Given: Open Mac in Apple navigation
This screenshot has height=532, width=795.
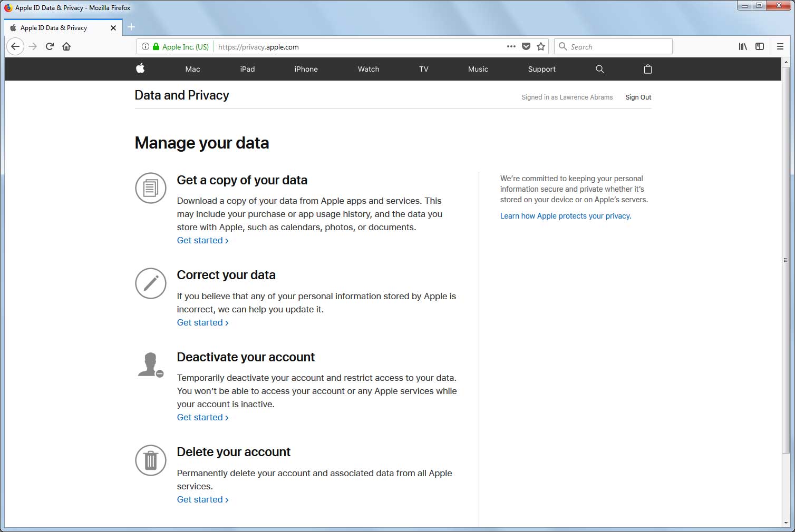Looking at the screenshot, I should tap(192, 69).
